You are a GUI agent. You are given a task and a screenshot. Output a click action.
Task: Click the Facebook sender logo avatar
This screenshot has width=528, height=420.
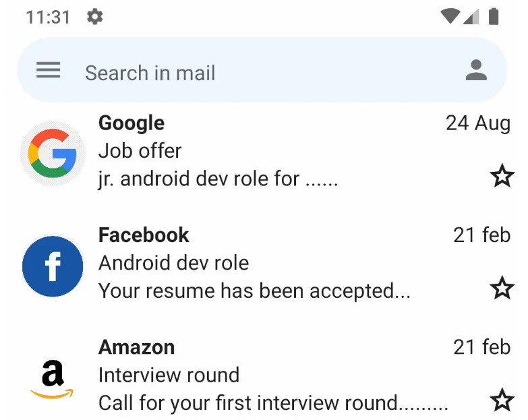point(53,266)
